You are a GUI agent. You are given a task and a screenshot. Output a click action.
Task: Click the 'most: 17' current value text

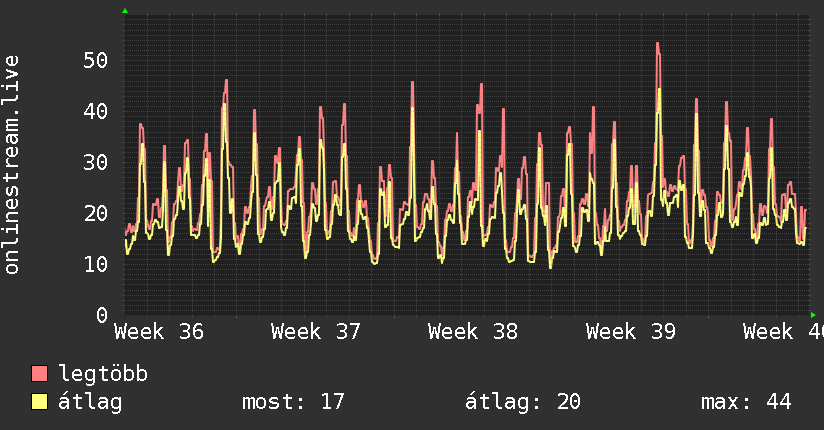pyautogui.click(x=293, y=402)
